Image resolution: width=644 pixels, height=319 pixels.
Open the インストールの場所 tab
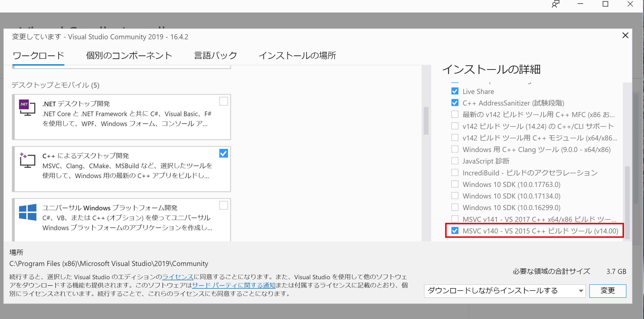pyautogui.click(x=297, y=55)
